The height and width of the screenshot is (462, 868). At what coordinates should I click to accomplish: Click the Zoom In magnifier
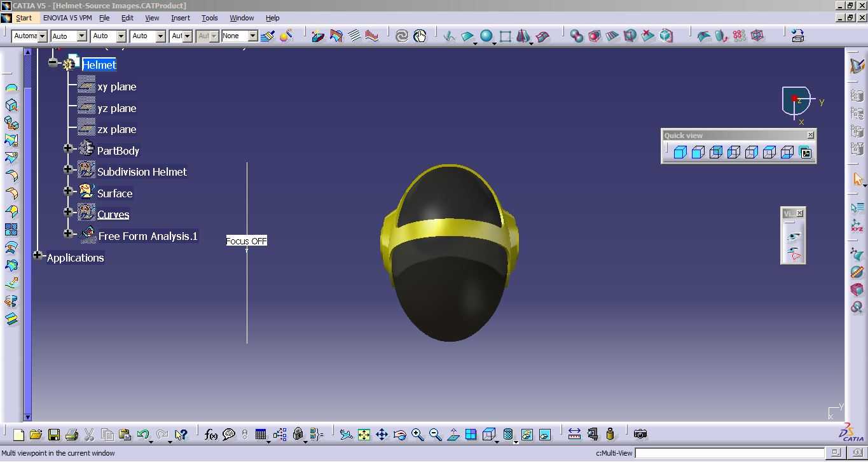417,435
